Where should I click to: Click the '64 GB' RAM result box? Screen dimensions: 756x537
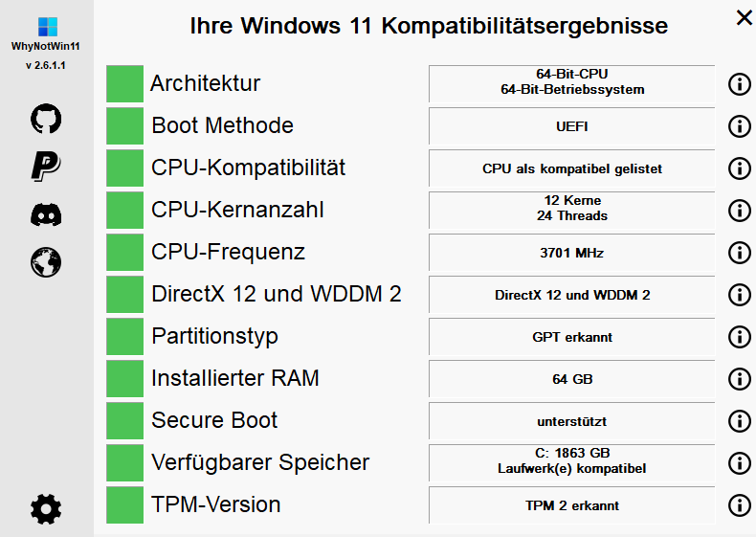pyautogui.click(x=572, y=379)
